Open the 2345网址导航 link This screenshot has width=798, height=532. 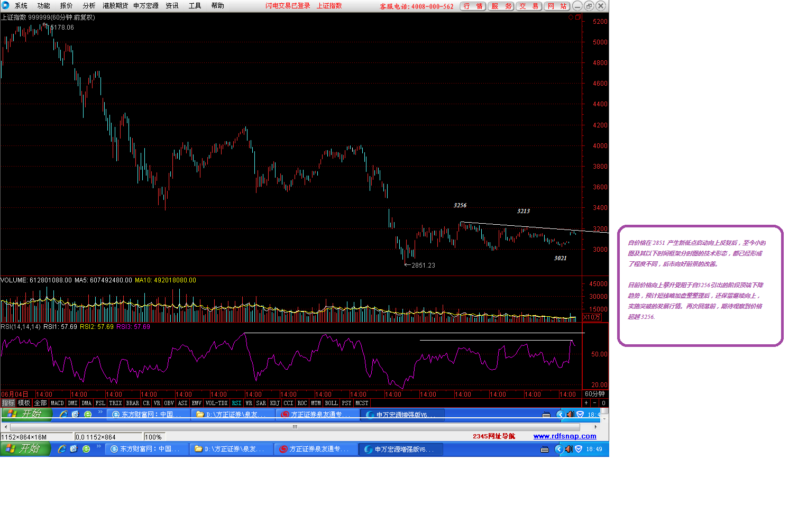point(494,436)
